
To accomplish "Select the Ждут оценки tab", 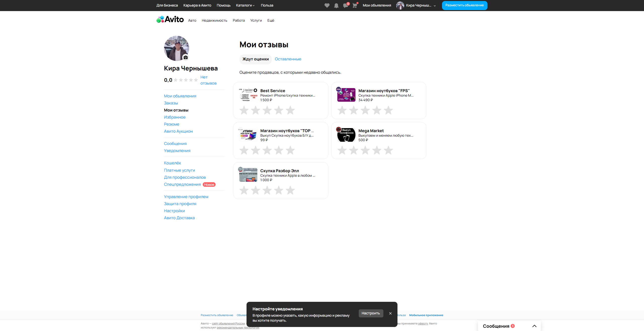I will pos(255,59).
